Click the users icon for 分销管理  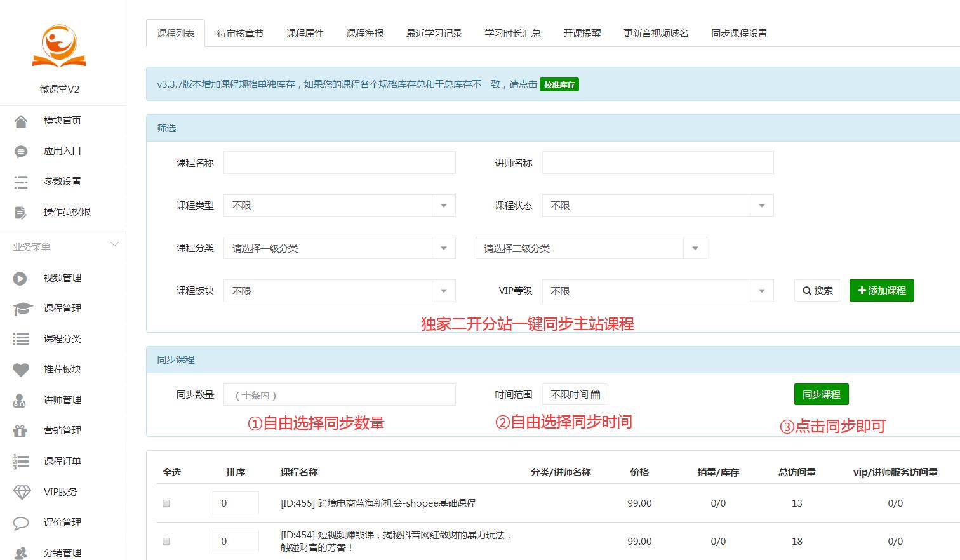[x=21, y=553]
